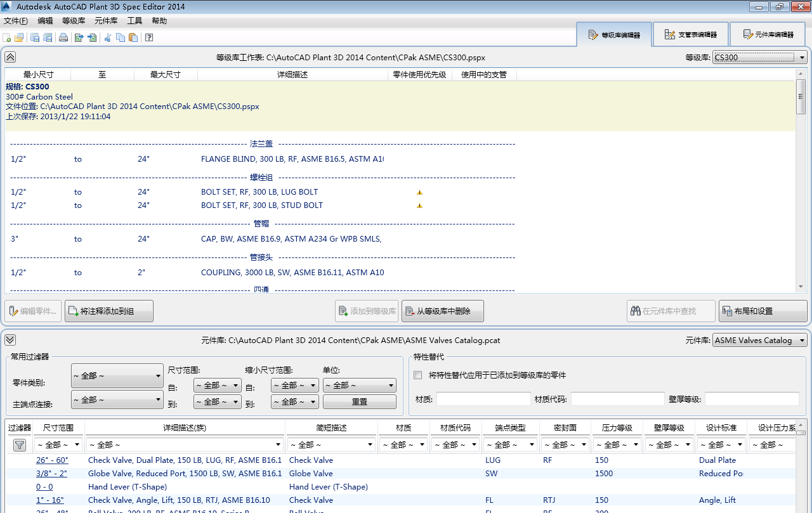Viewport: 812px width, 513px height.
Task: Open the 单位 dropdown
Action: coord(360,385)
